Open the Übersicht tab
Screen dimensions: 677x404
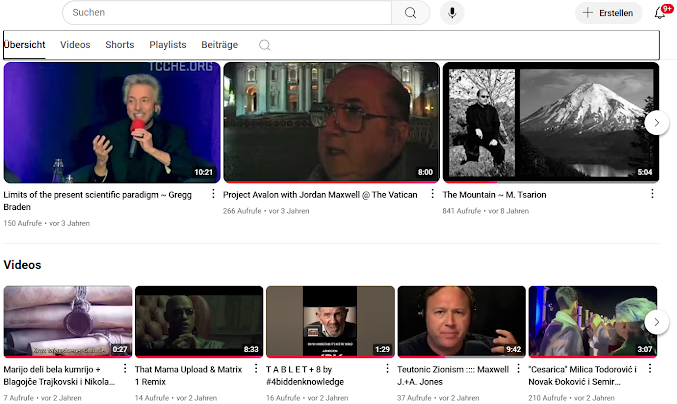(x=25, y=45)
